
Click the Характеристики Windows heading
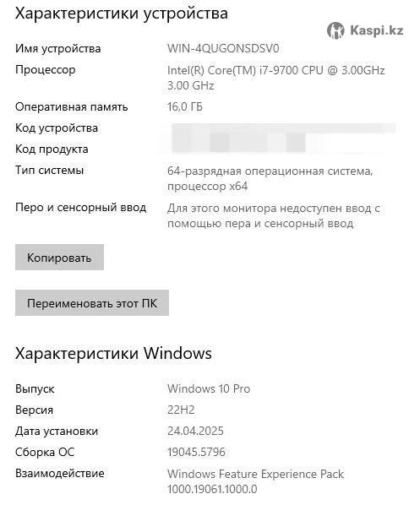point(113,353)
